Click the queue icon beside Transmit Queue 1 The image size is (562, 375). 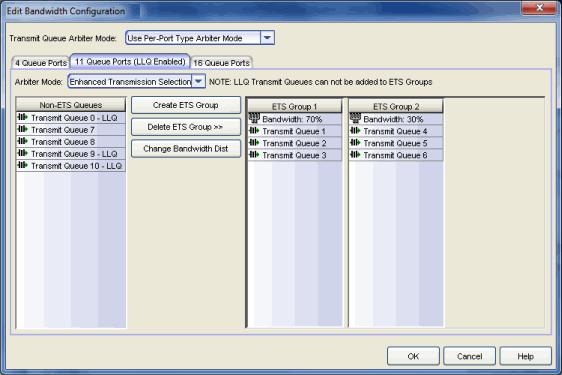coord(254,131)
